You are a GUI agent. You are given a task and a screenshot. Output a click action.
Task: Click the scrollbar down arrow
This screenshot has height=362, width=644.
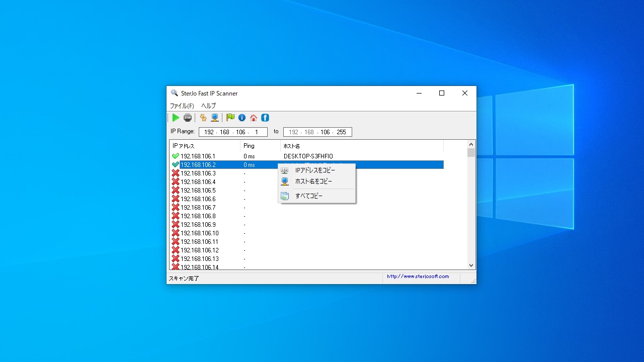[471, 265]
